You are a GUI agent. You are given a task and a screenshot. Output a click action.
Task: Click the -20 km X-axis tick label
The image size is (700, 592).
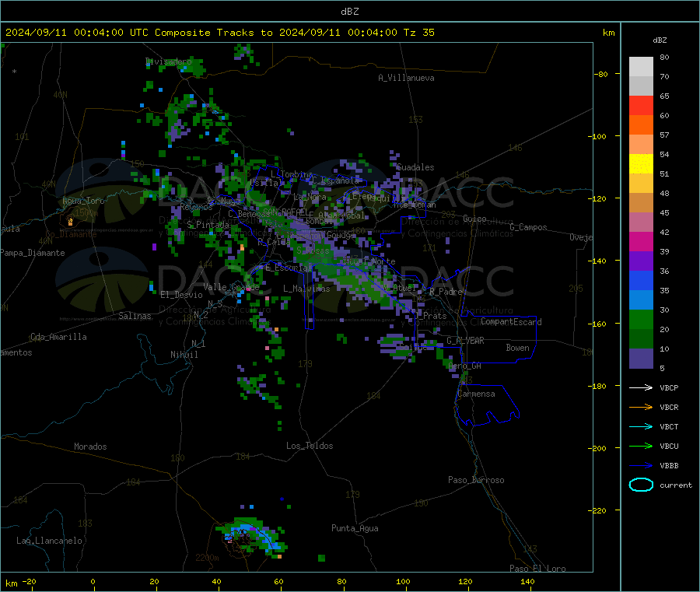pos(29,581)
